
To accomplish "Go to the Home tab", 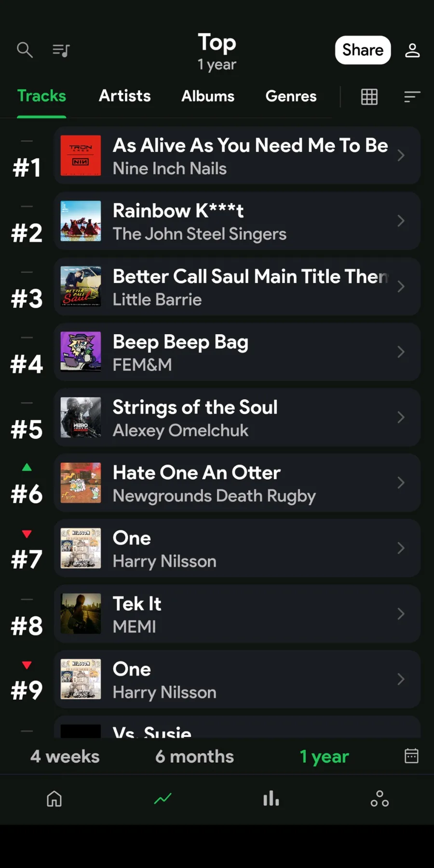I will [54, 799].
